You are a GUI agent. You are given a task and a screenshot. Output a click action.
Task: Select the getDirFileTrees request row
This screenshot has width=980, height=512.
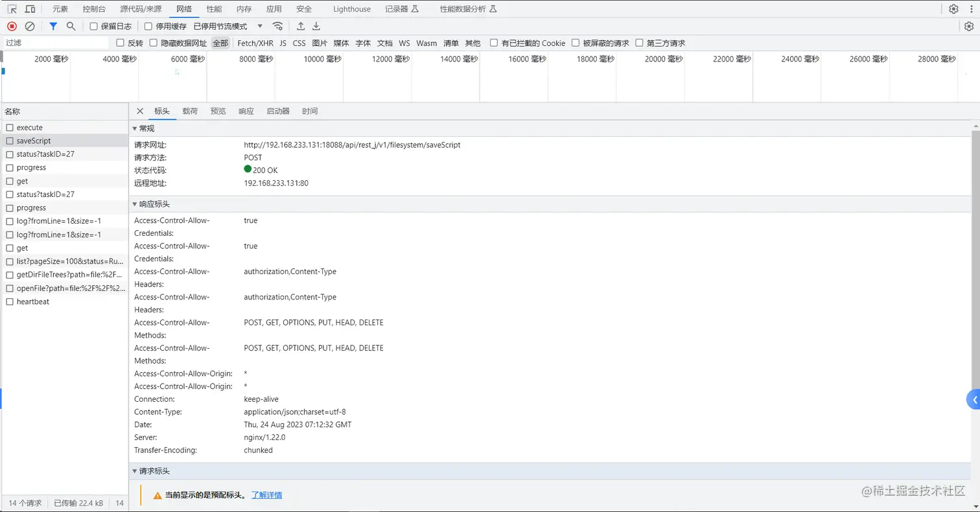point(65,275)
